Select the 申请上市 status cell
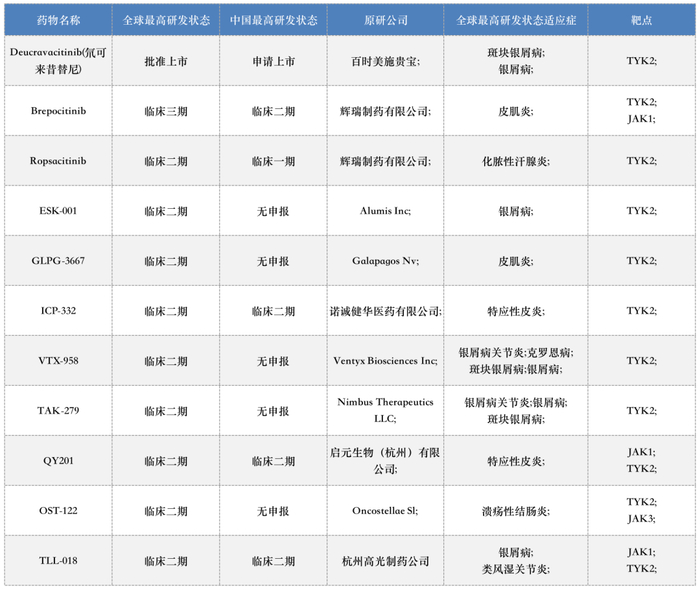The image size is (700, 590). click(273, 61)
